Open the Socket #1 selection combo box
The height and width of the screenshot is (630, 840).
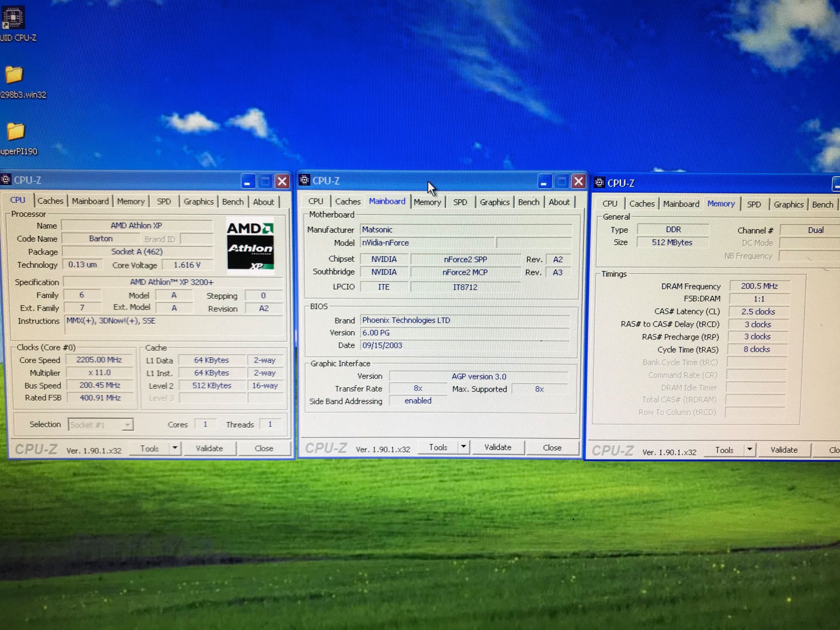[x=101, y=424]
